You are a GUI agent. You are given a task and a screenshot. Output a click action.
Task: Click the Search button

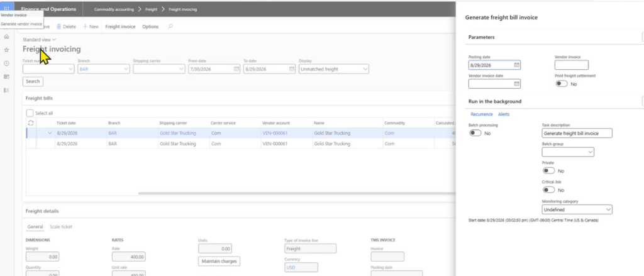[x=33, y=81]
